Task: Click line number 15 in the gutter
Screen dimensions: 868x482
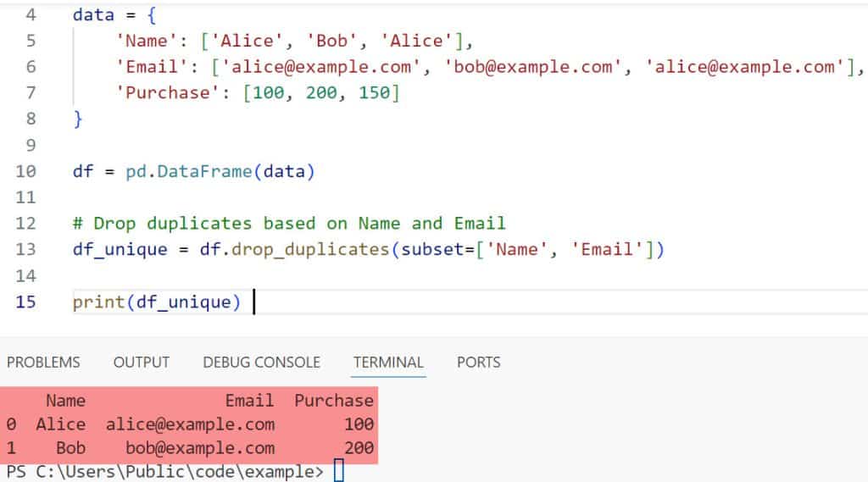Action: (x=26, y=302)
